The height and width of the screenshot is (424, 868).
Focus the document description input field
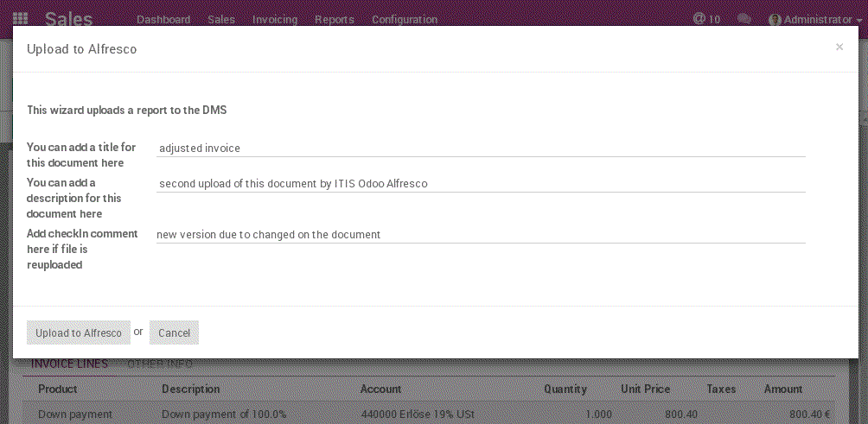[481, 184]
